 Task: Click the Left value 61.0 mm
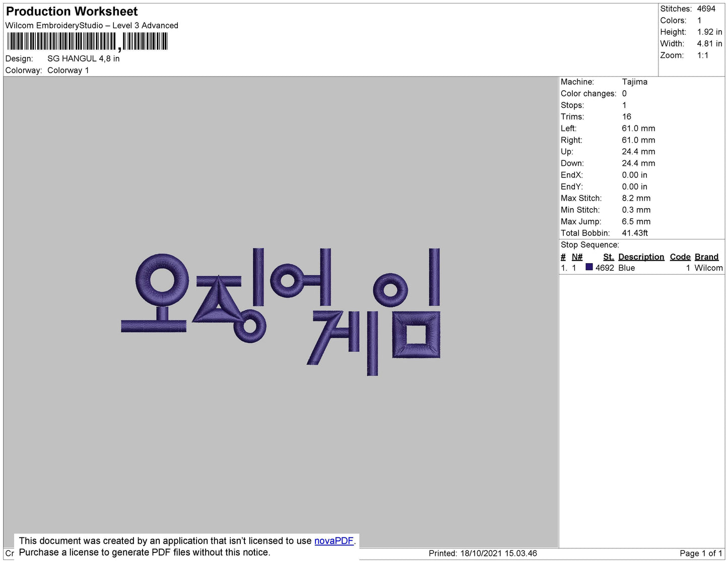(639, 128)
